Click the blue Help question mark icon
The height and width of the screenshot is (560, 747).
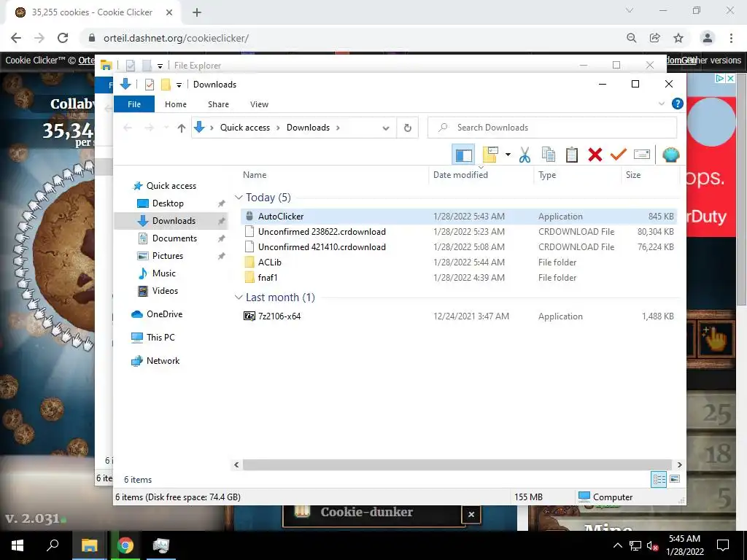(x=677, y=104)
